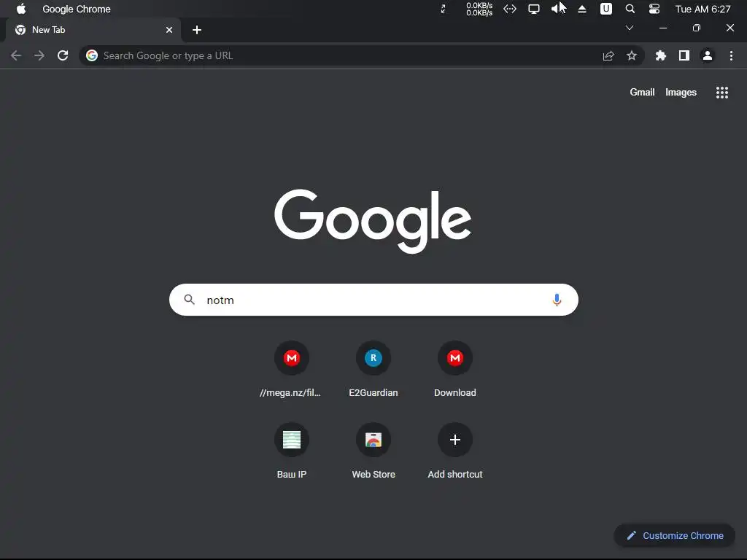Open the Web Store shortcut

pos(373,451)
